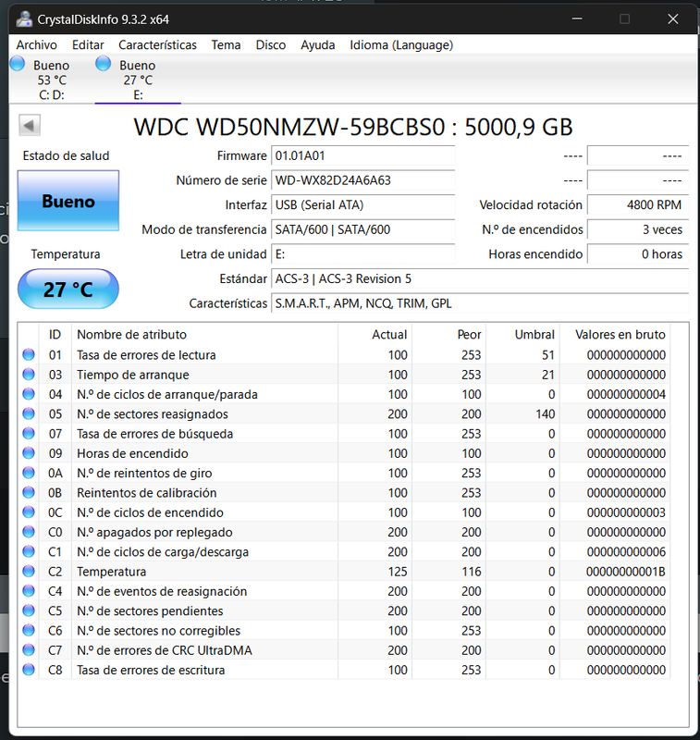Click status orb for apagados por replegado
Viewport: 700px width, 740px height.
click(29, 531)
